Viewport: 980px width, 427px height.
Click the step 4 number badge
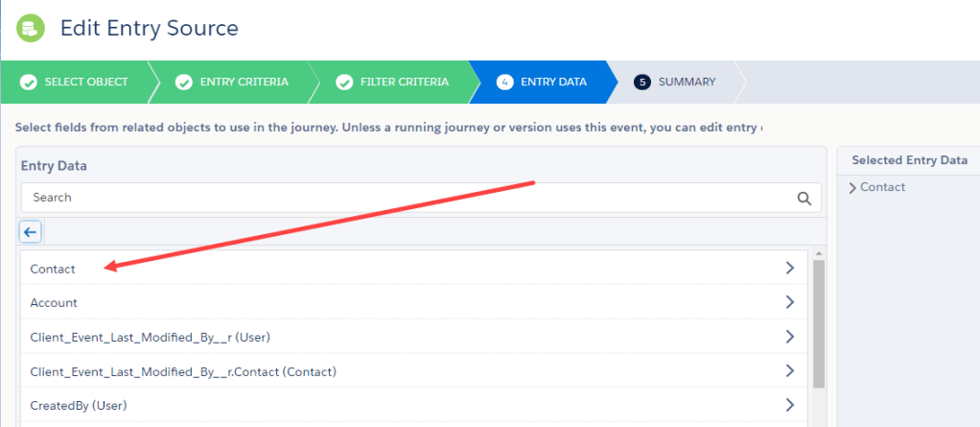[504, 83]
